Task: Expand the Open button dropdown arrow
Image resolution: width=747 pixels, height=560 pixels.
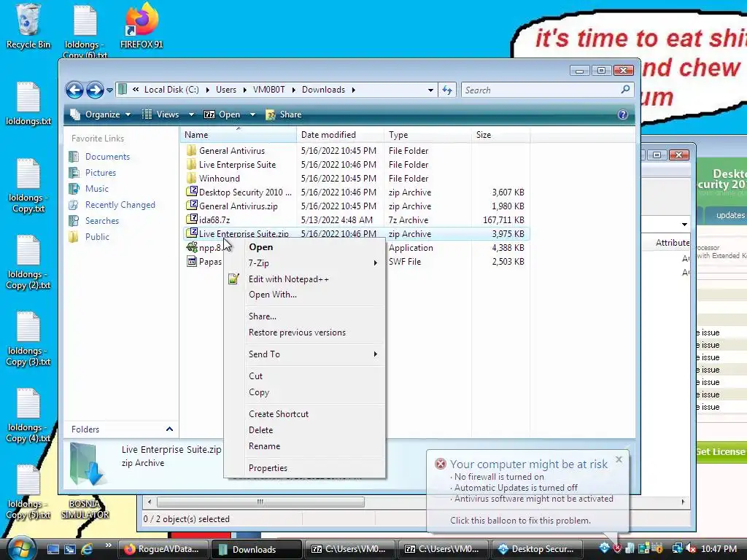Action: tap(252, 114)
